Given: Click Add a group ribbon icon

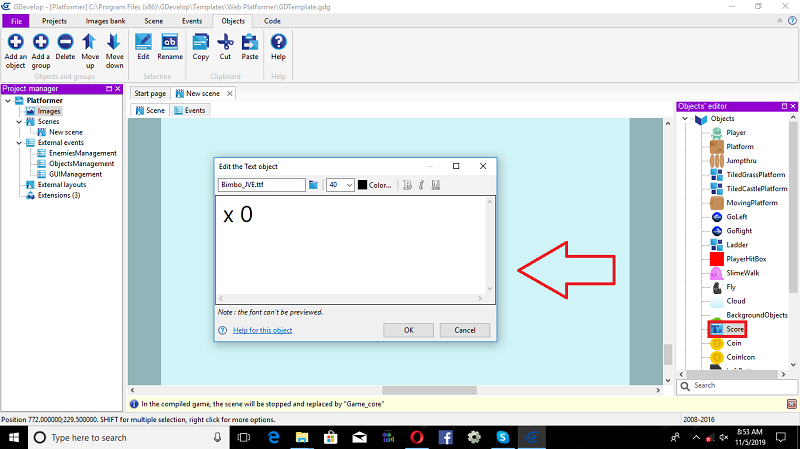Looking at the screenshot, I should [x=41, y=42].
